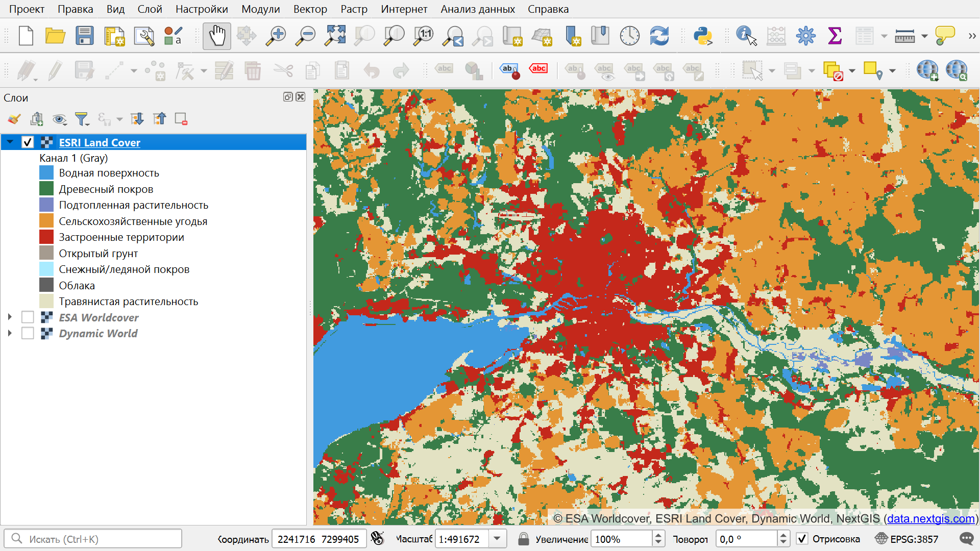This screenshot has width=980, height=551.
Task: Expand all layers in Layers panel
Action: pos(137,119)
